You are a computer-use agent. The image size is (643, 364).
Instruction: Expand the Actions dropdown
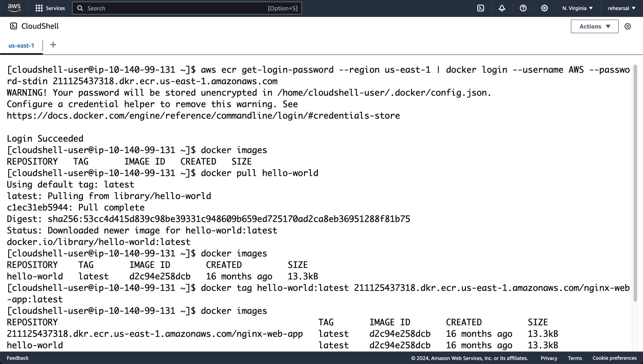point(594,26)
